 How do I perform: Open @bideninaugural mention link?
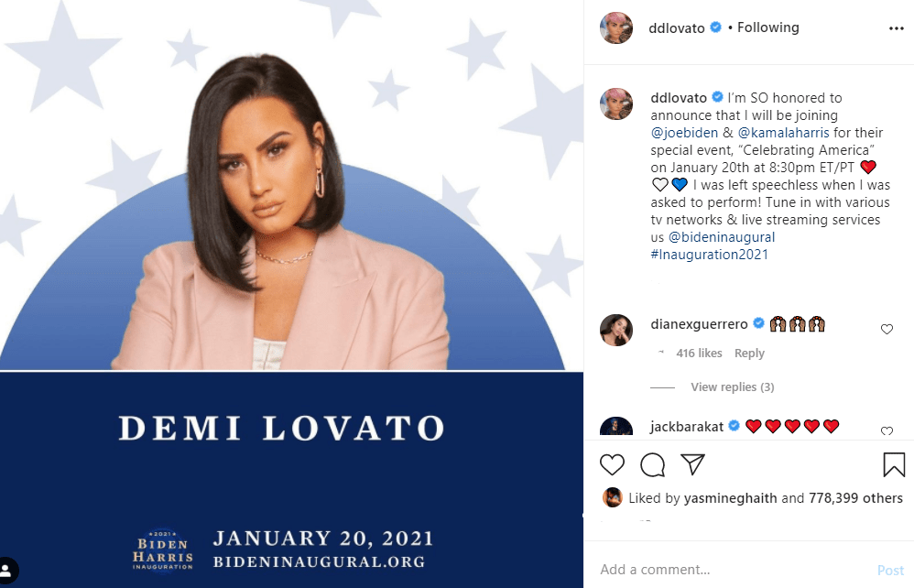pos(722,237)
